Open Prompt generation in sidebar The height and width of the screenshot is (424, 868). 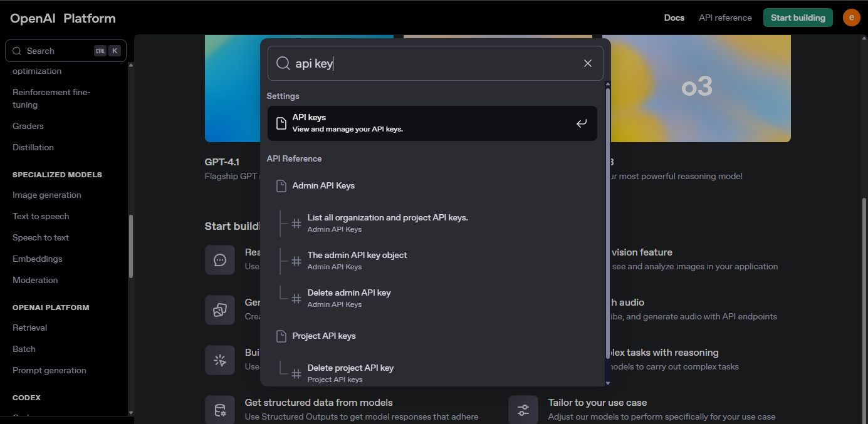click(x=50, y=370)
